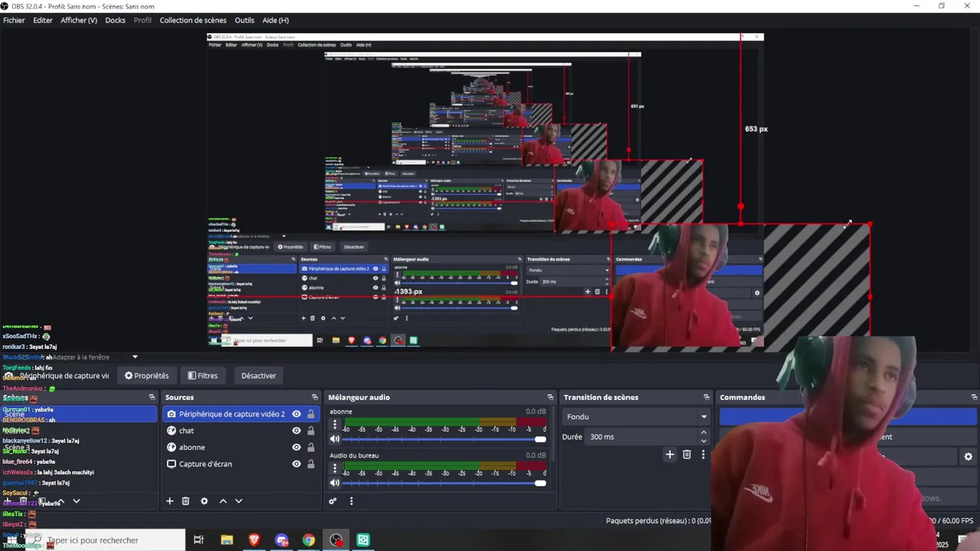Add a scene transition with the plus icon

click(x=670, y=455)
